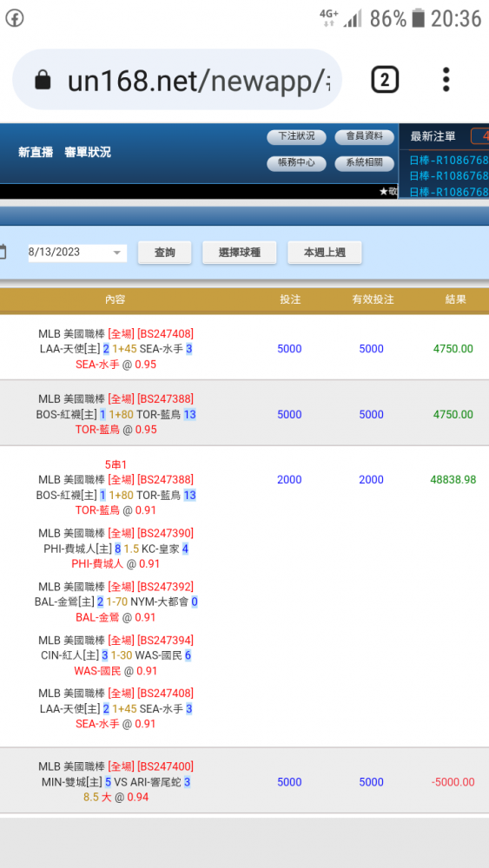Click PHI-費城人 @ 0.91 selection
489x868 pixels.
116,564
